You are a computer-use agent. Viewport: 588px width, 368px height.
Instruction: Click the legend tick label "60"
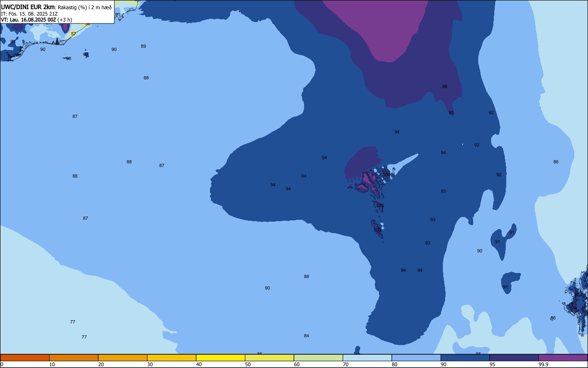pyautogui.click(x=297, y=364)
